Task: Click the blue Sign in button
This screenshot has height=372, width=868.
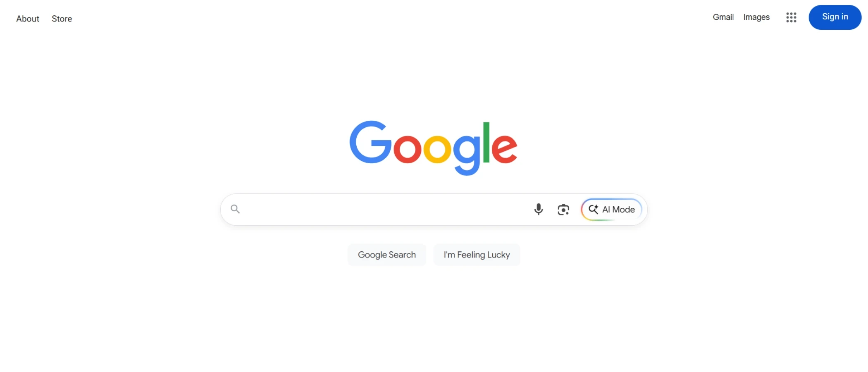Action: [835, 17]
